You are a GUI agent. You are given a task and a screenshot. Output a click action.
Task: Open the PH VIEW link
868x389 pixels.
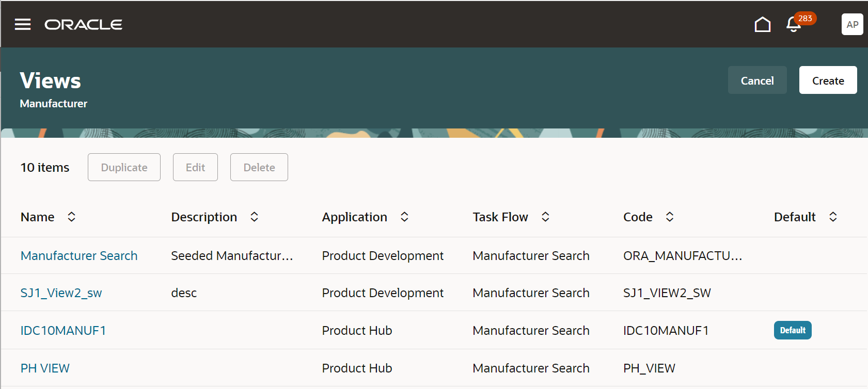coord(45,368)
